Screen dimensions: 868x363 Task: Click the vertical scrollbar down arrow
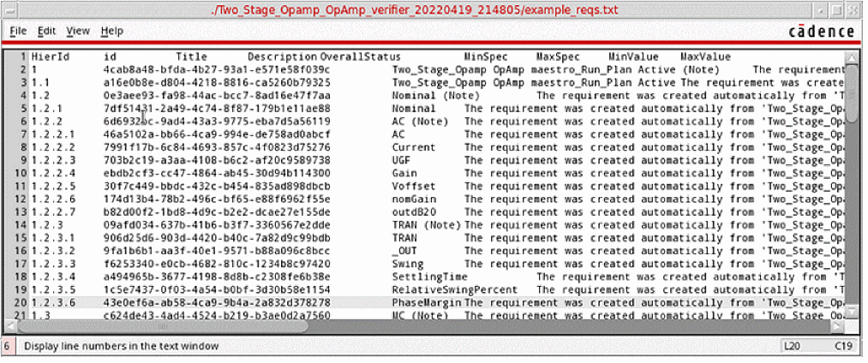[852, 313]
